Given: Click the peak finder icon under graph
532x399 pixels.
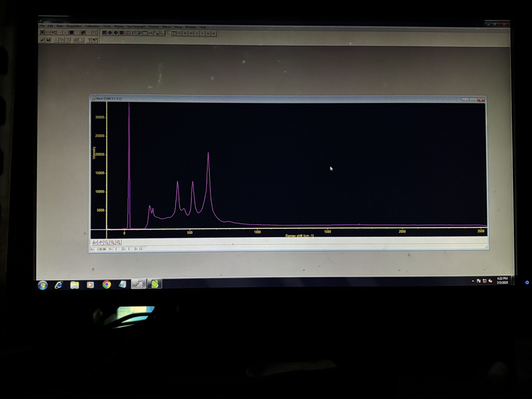Looking at the screenshot, I should click(x=101, y=243).
